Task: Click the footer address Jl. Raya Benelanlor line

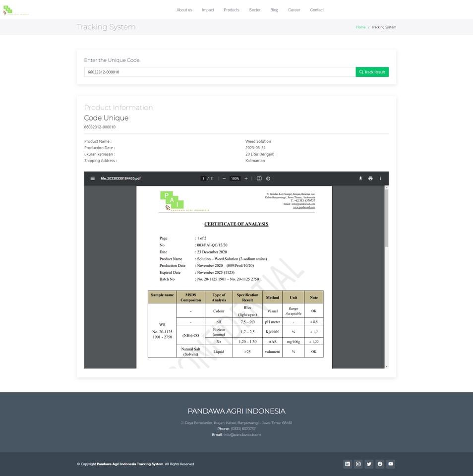Action: pyautogui.click(x=236, y=423)
